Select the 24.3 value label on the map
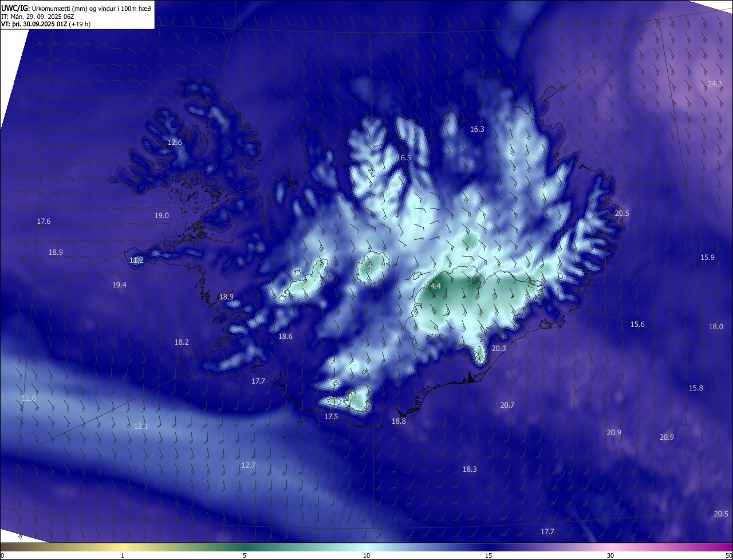733x560 pixels. click(x=715, y=84)
